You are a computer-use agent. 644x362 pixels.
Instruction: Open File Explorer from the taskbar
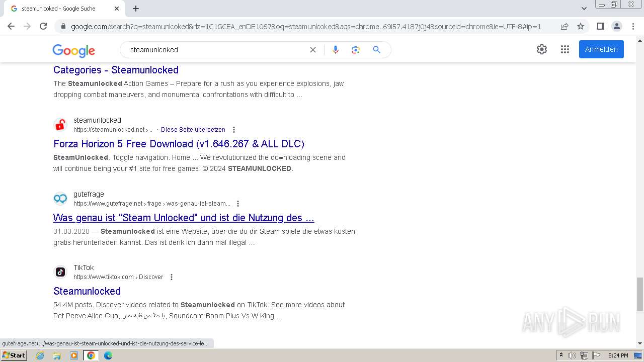coord(57,355)
